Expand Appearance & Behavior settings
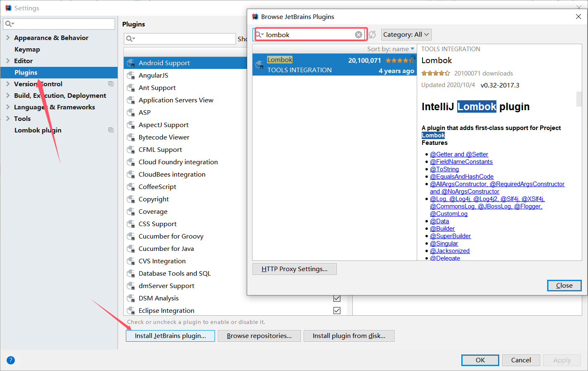588x371 pixels. (x=8, y=38)
